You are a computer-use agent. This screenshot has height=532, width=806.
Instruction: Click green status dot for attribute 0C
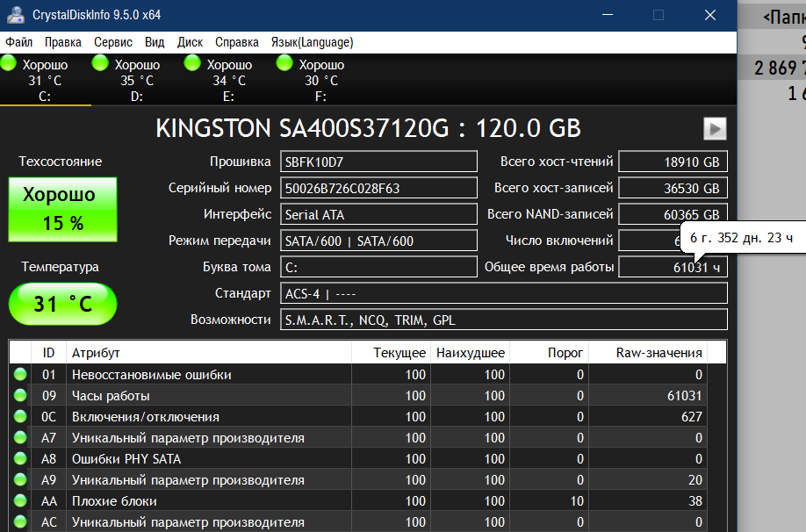20,416
